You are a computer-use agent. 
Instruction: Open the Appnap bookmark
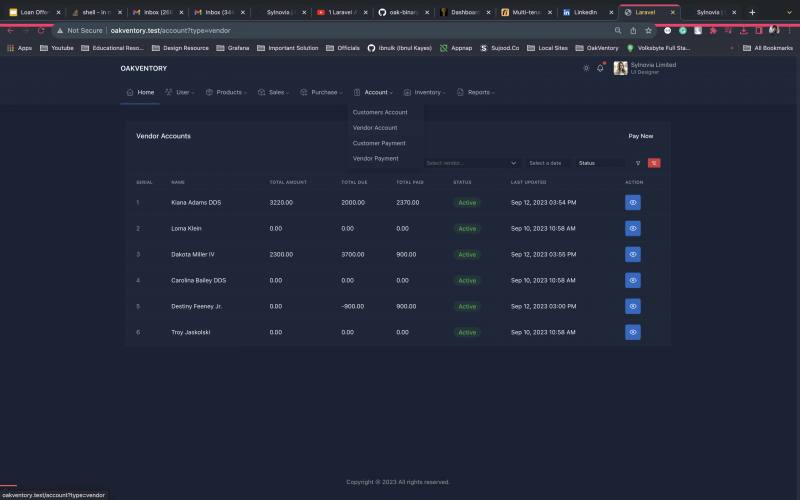[x=456, y=48]
